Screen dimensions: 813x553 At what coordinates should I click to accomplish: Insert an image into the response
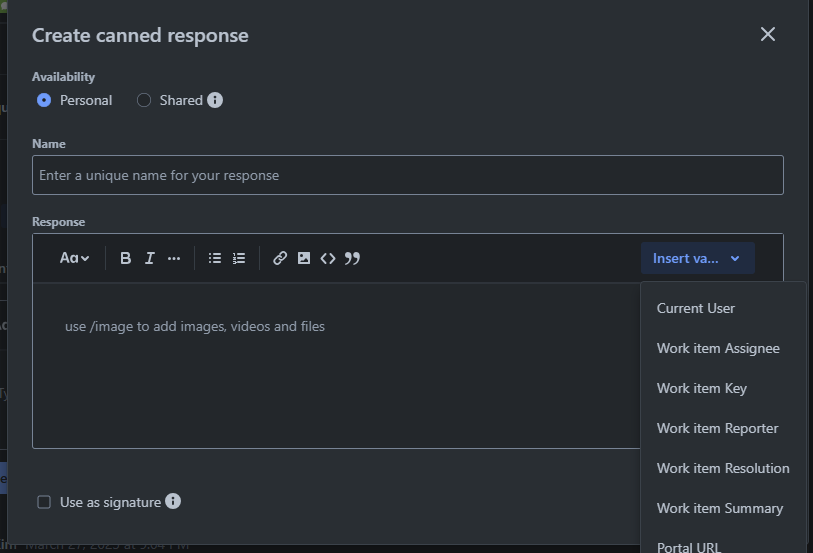pos(304,258)
